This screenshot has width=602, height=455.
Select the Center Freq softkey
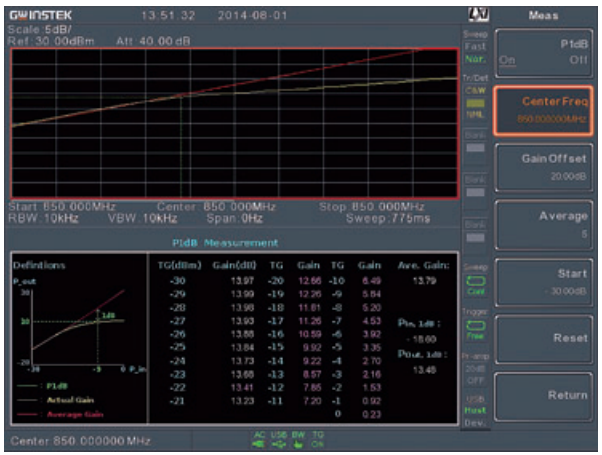[544, 111]
